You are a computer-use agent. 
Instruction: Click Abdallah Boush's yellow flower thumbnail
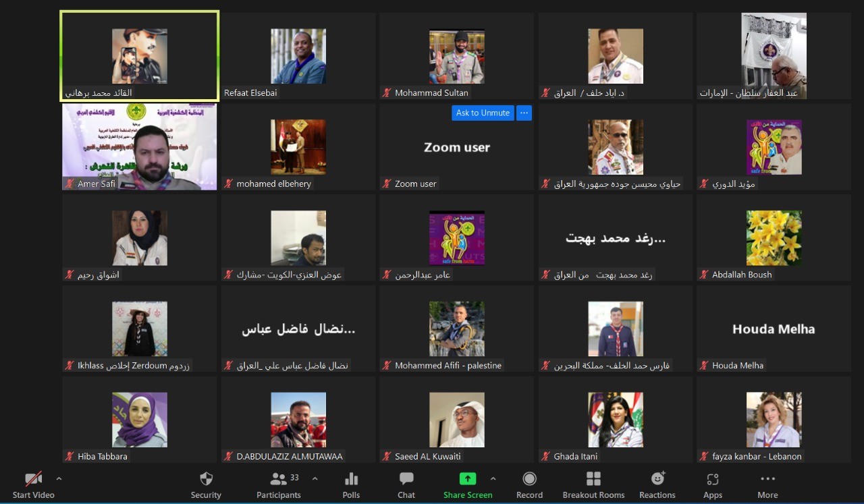click(774, 237)
